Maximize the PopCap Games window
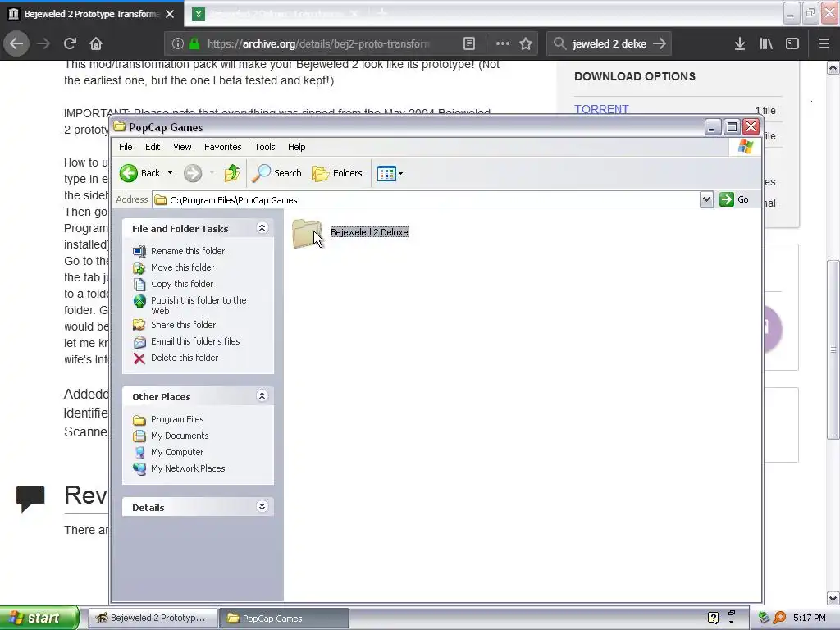This screenshot has width=840, height=630. pyautogui.click(x=732, y=127)
